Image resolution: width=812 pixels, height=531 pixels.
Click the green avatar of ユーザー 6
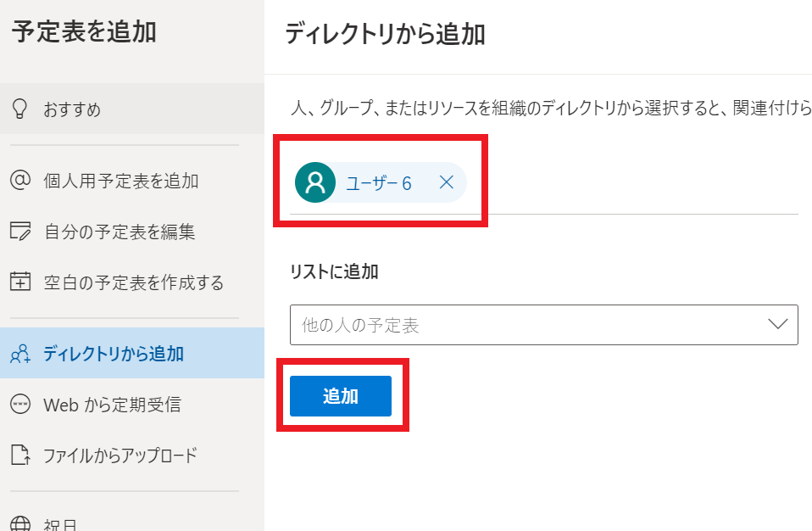pyautogui.click(x=314, y=182)
